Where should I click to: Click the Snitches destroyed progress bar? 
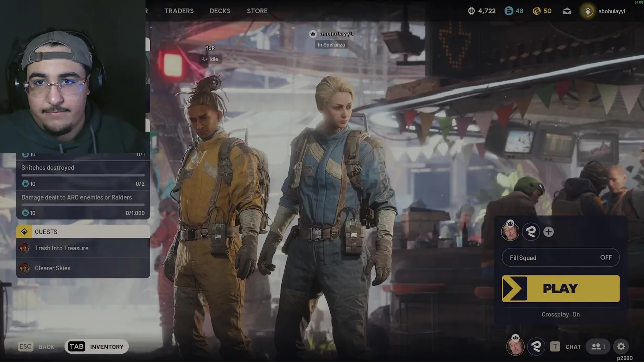[x=83, y=175]
